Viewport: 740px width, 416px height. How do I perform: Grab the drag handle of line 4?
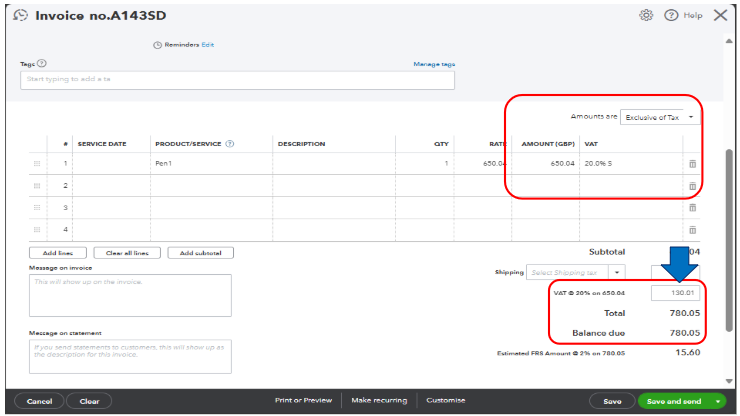tap(37, 229)
